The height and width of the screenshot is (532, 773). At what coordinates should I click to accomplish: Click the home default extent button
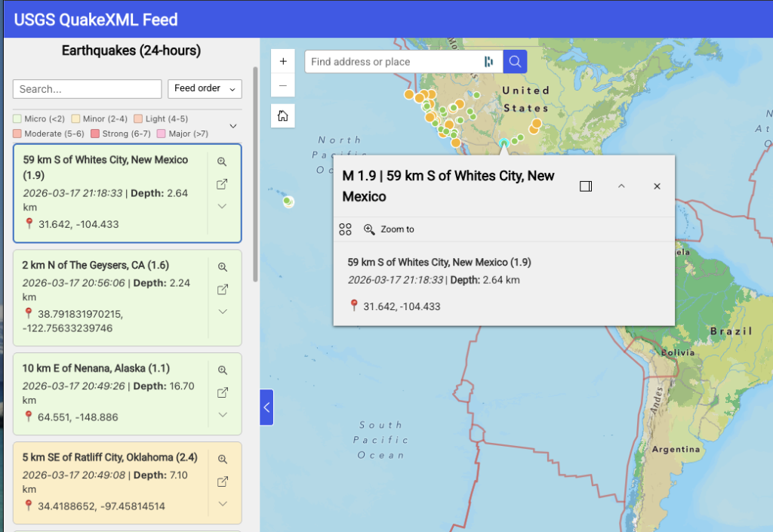coord(283,115)
